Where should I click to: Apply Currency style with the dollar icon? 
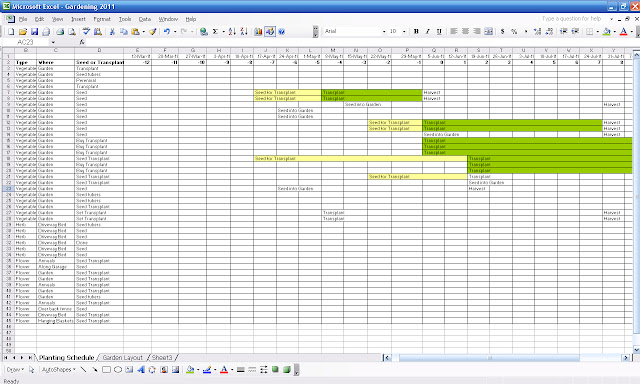[502, 31]
